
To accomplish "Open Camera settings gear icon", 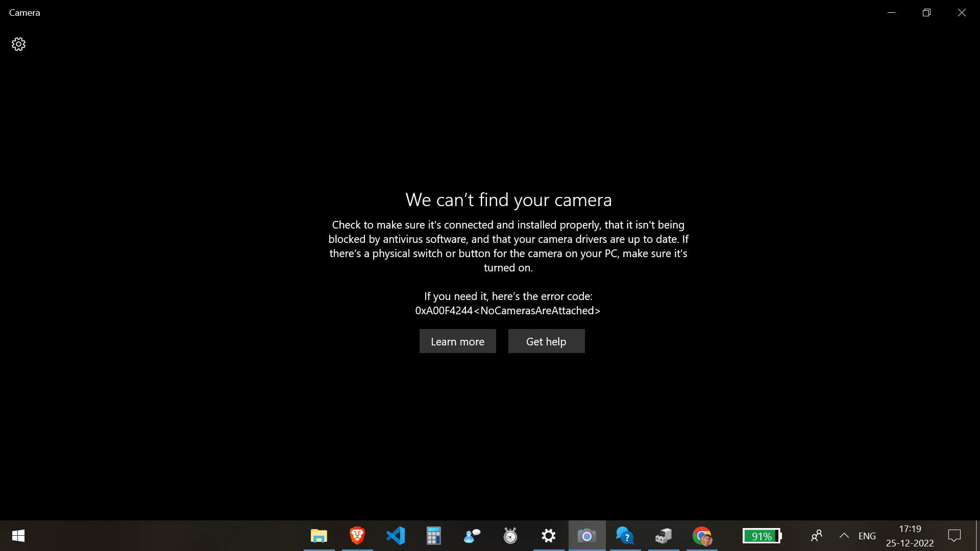I will coord(18,44).
